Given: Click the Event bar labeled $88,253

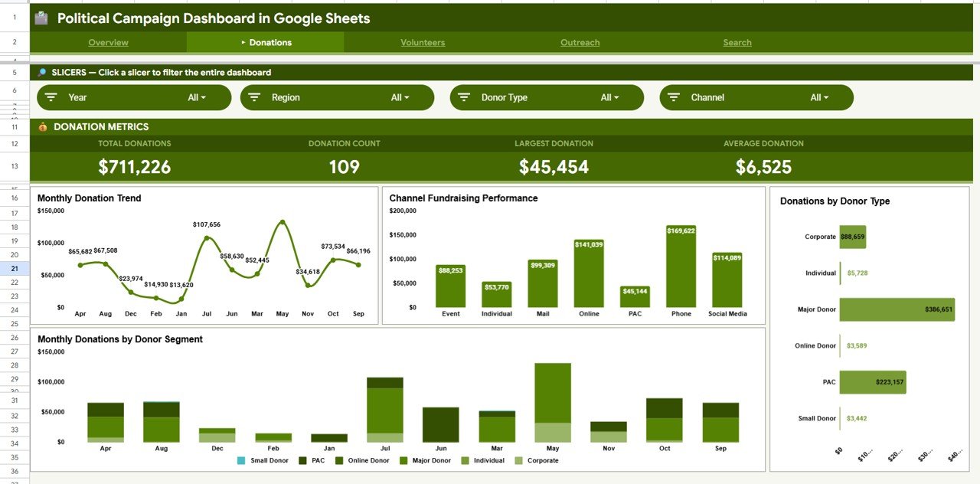Looking at the screenshot, I should 451,286.
